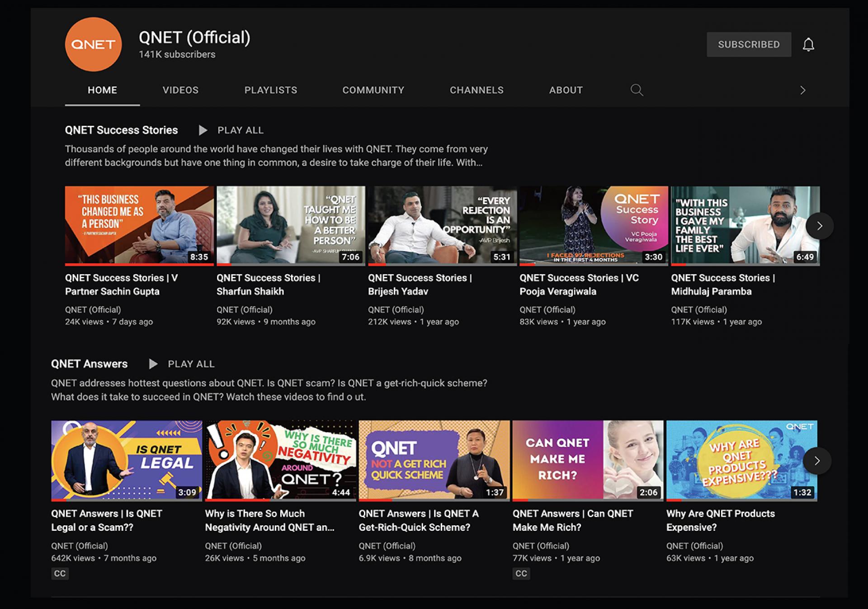Open the PLAYLISTS tab
868x609 pixels.
click(271, 90)
